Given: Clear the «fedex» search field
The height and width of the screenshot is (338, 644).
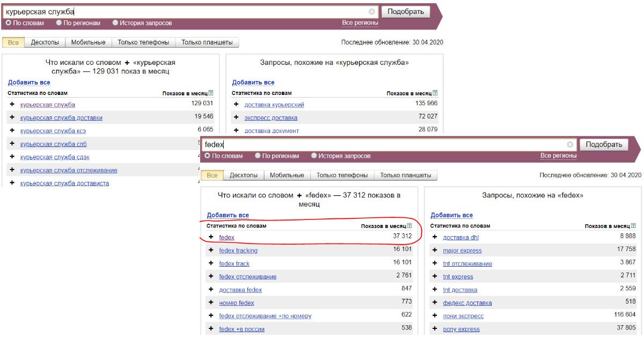Looking at the screenshot, I should [570, 144].
